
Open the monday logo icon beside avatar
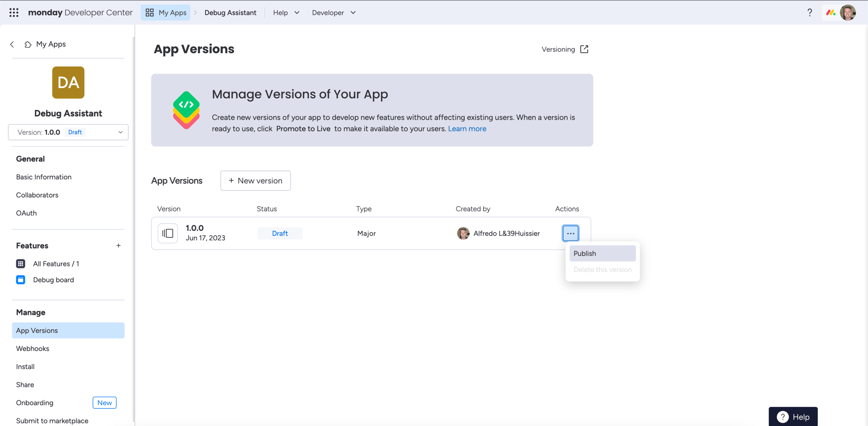(x=830, y=13)
